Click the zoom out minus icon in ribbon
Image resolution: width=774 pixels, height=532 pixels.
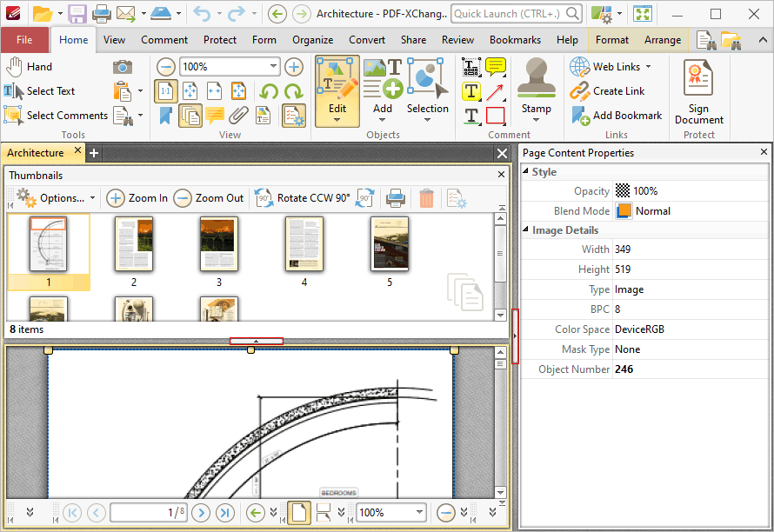coord(166,67)
